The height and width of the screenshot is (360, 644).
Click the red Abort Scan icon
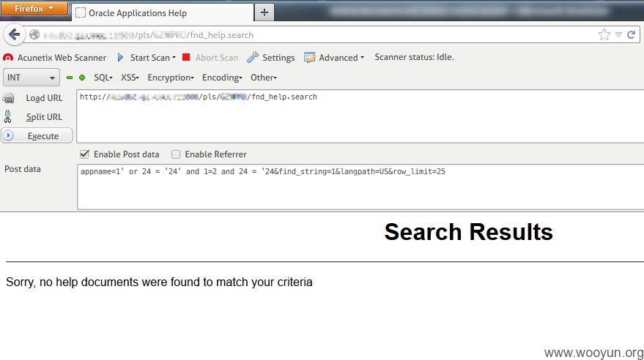(186, 57)
